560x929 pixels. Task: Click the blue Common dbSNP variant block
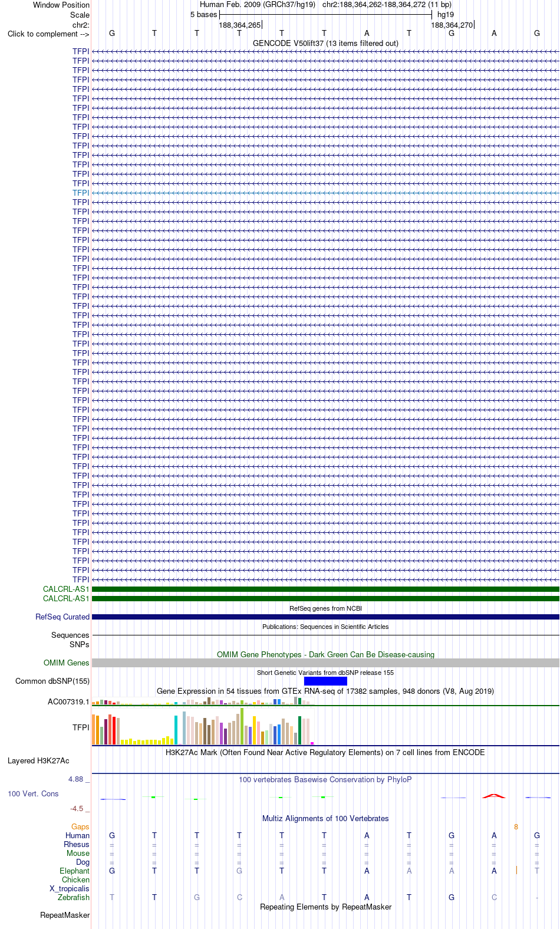click(325, 681)
